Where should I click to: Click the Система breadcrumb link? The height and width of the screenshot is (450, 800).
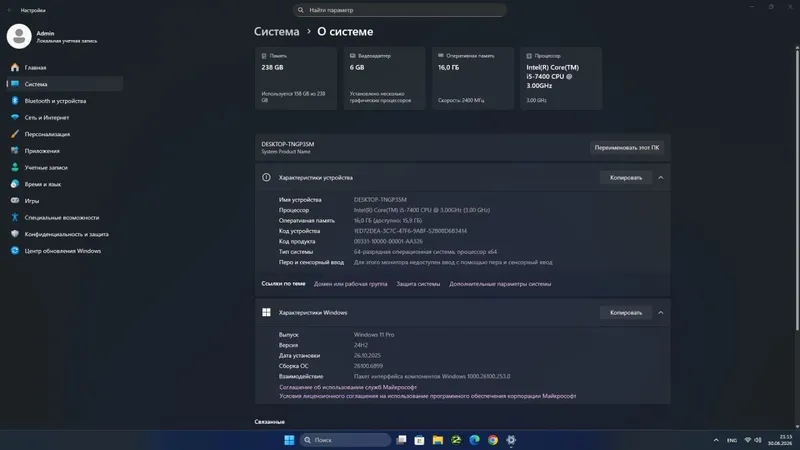(x=277, y=32)
